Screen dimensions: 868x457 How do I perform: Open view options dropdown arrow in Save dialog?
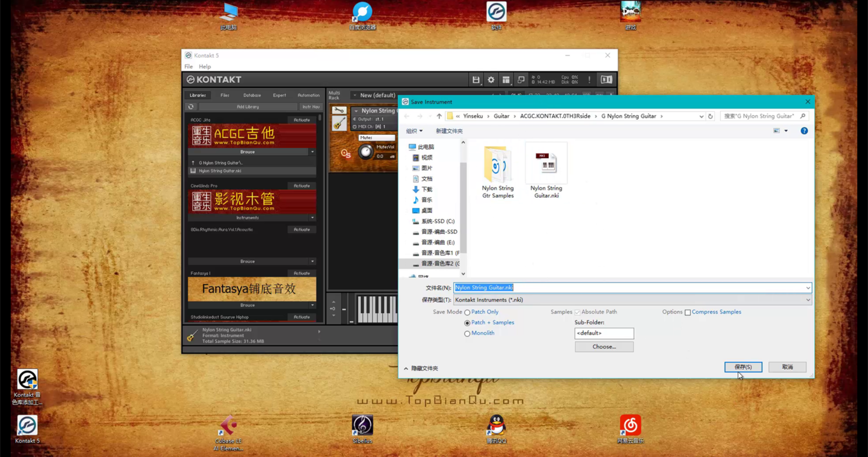point(786,131)
